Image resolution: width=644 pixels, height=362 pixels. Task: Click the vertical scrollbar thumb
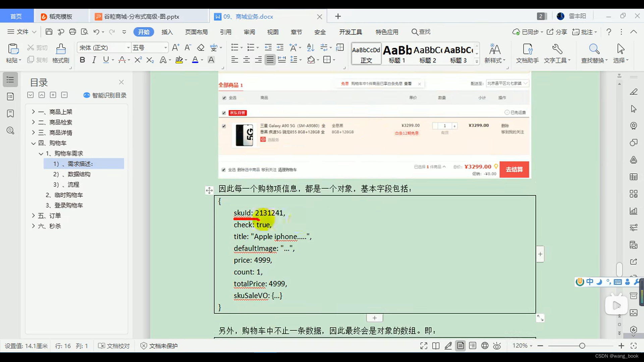(620, 269)
